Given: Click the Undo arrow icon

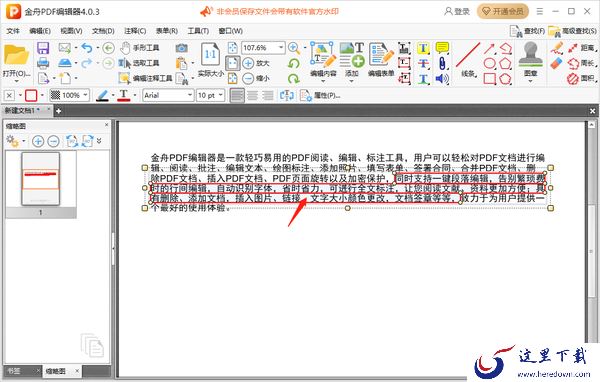Looking at the screenshot, I should point(87,48).
